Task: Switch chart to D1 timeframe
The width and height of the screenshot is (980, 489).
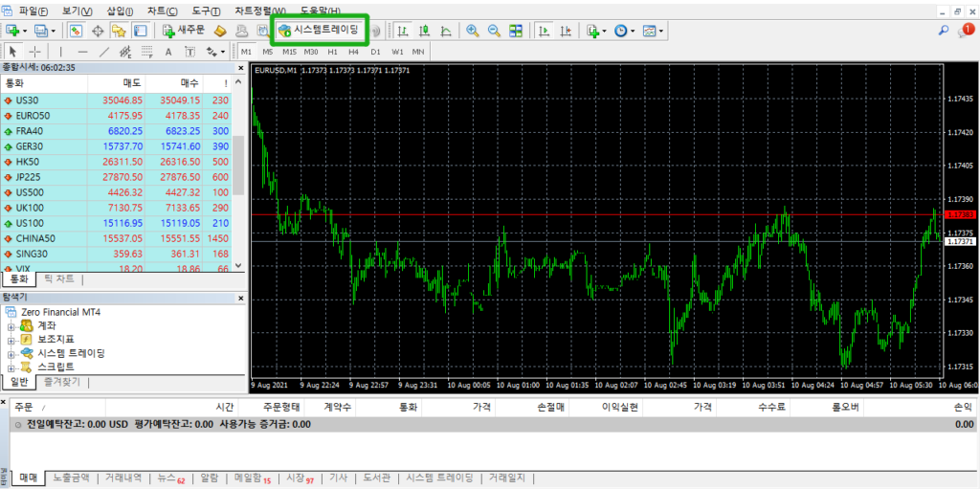Action: point(375,52)
